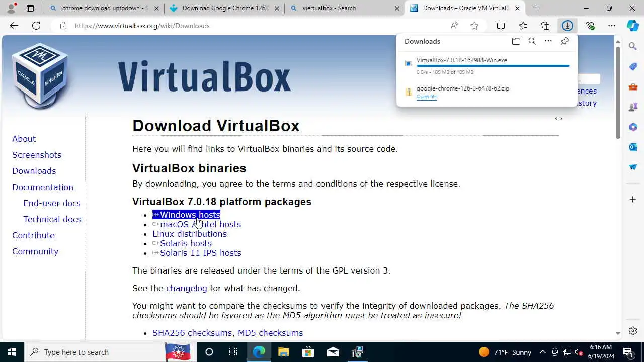Screen dimensions: 644x362
Task: Click the taskbar search box
Action: (95, 352)
